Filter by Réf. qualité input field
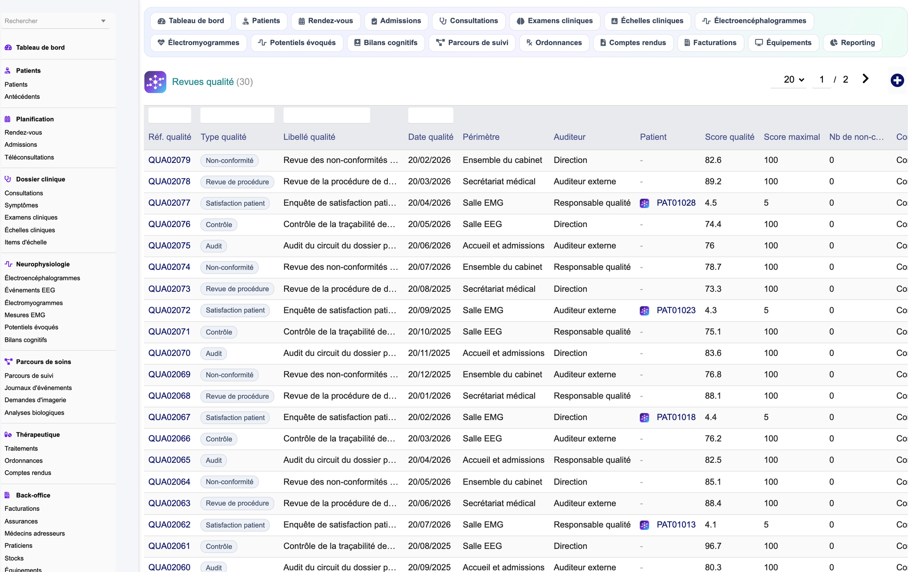The height and width of the screenshot is (572, 924). tap(170, 115)
